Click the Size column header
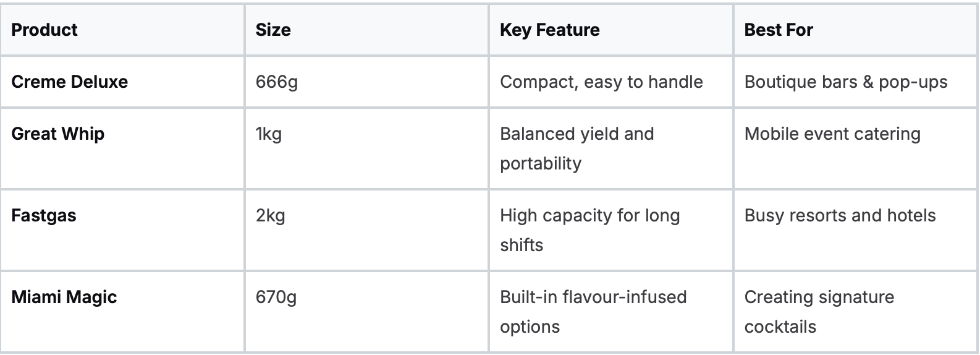Image resolution: width=980 pixels, height=355 pixels. (273, 30)
